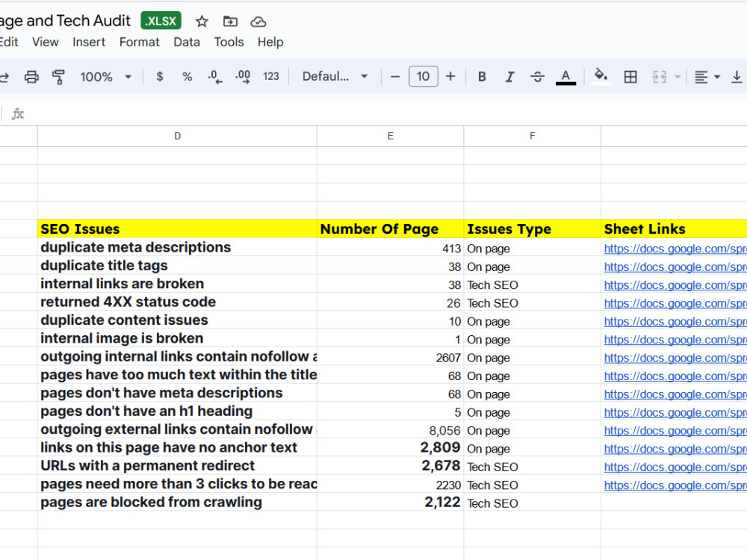The width and height of the screenshot is (747, 560).
Task: Open the Data menu
Action: click(x=187, y=42)
